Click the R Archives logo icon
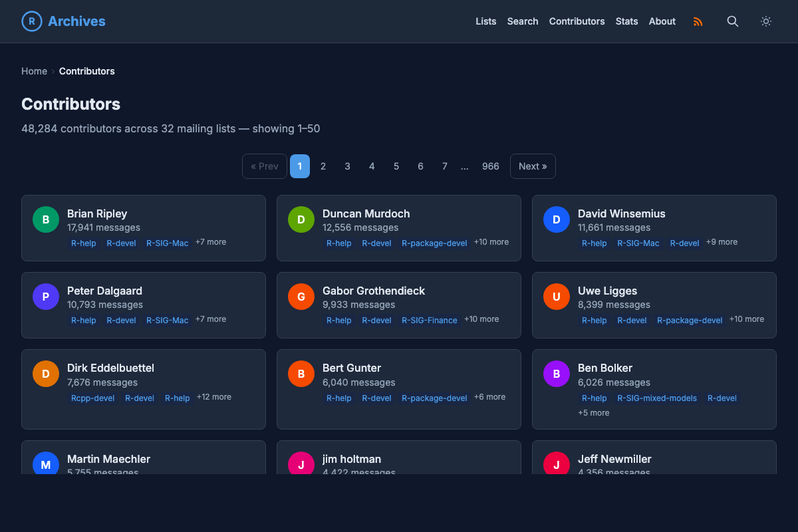This screenshot has width=798, height=532. (32, 21)
